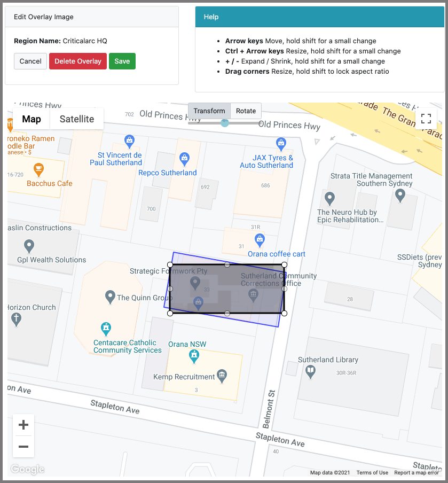Switch to Rotate mode
Screen dimensions: 448x483
[x=246, y=111]
